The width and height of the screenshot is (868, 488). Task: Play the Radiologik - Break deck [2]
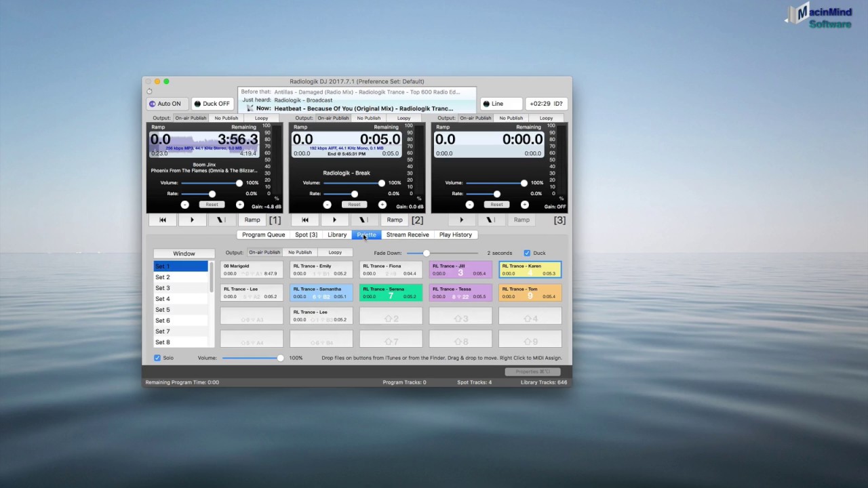pos(334,220)
